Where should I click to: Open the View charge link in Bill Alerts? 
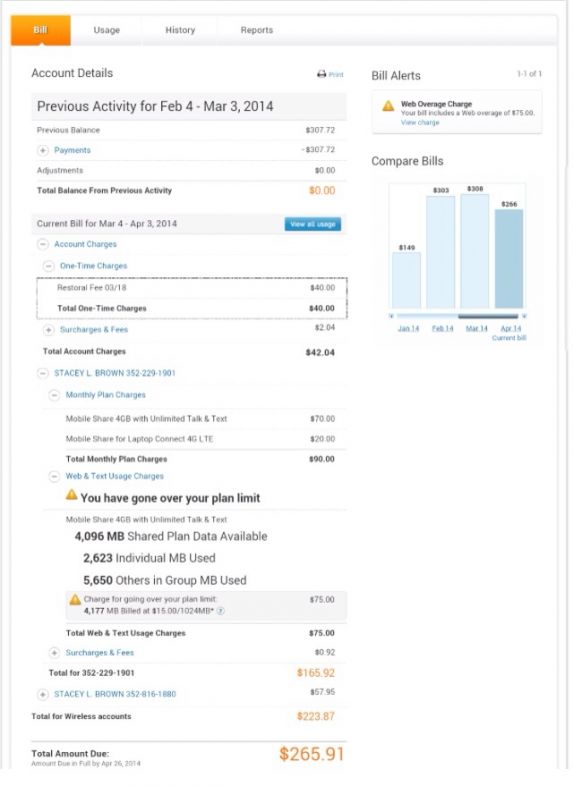420,122
